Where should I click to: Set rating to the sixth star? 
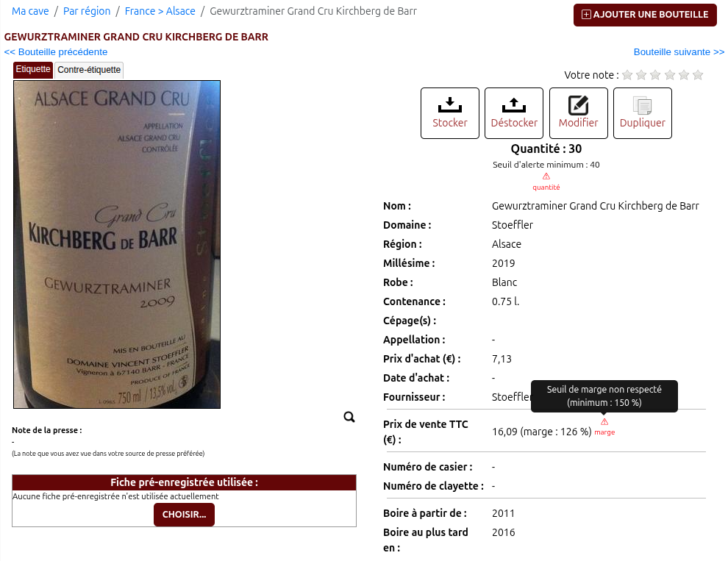click(698, 75)
